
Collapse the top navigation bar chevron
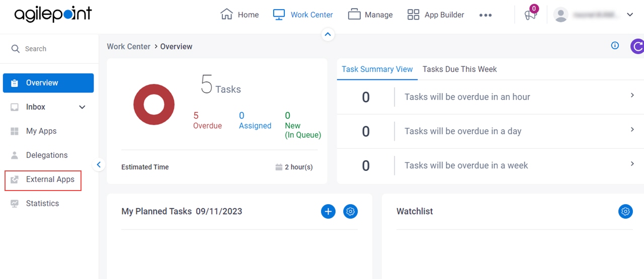click(x=328, y=34)
